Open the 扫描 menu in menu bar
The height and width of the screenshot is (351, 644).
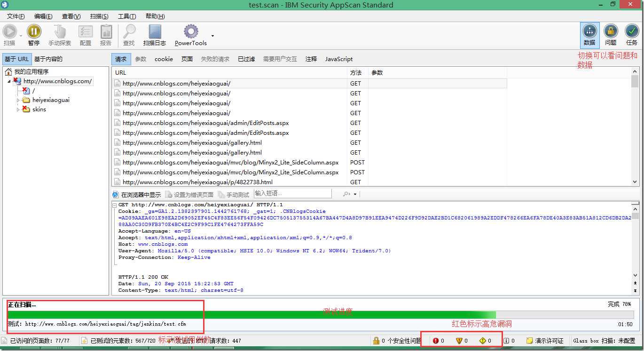[99, 16]
